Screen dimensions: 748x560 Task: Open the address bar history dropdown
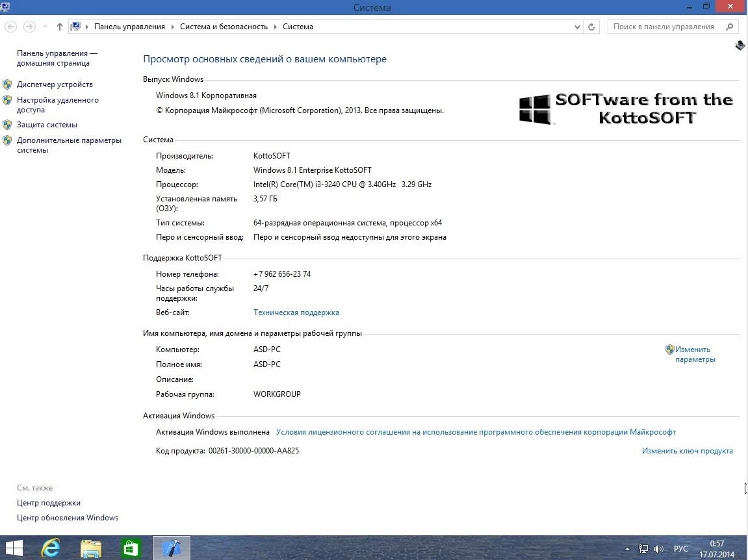click(x=577, y=27)
